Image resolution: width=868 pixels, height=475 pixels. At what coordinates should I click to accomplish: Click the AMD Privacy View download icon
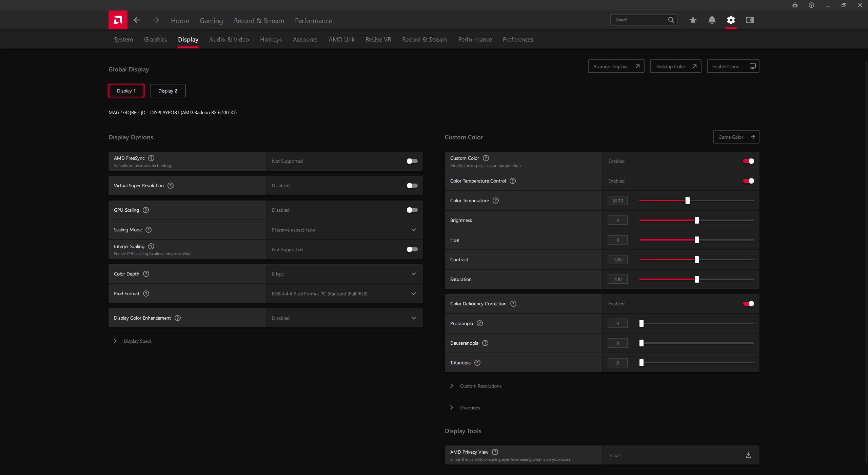pos(748,455)
